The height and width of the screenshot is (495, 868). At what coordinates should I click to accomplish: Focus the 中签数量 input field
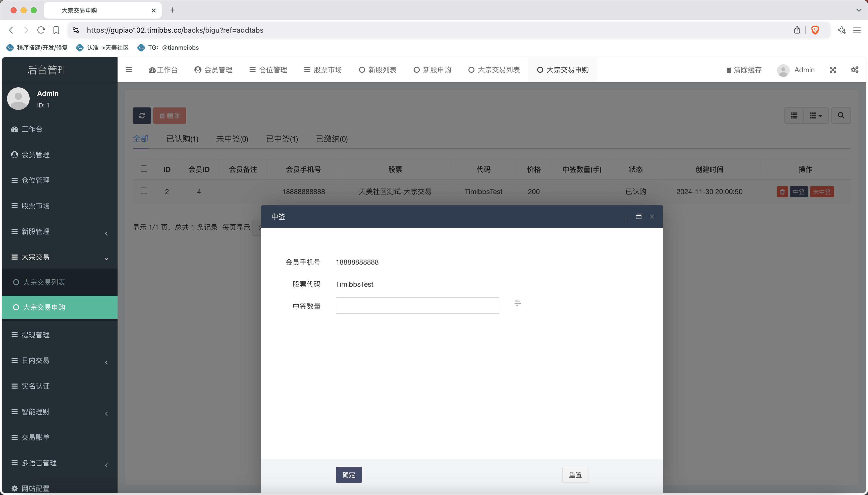417,305
